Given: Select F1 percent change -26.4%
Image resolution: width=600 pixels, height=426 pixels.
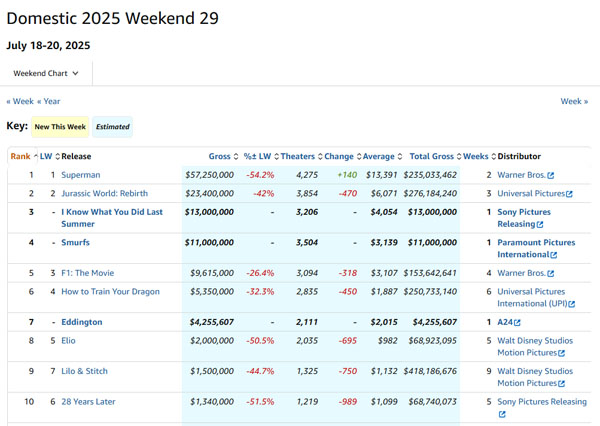Looking at the screenshot, I should tap(260, 273).
